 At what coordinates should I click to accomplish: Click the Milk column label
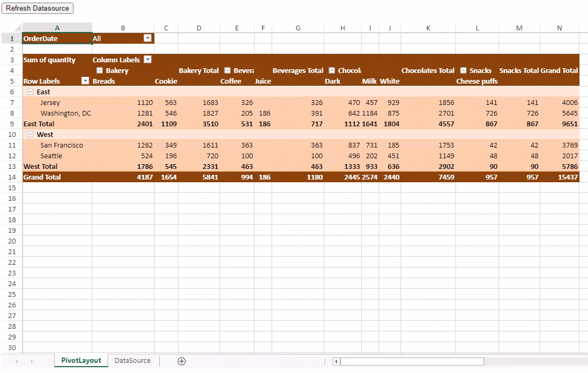click(370, 81)
